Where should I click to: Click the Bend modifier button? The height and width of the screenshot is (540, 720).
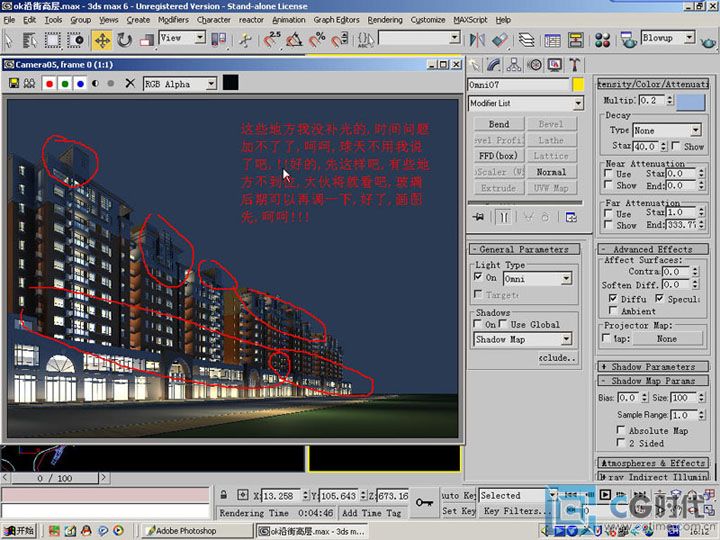499,124
